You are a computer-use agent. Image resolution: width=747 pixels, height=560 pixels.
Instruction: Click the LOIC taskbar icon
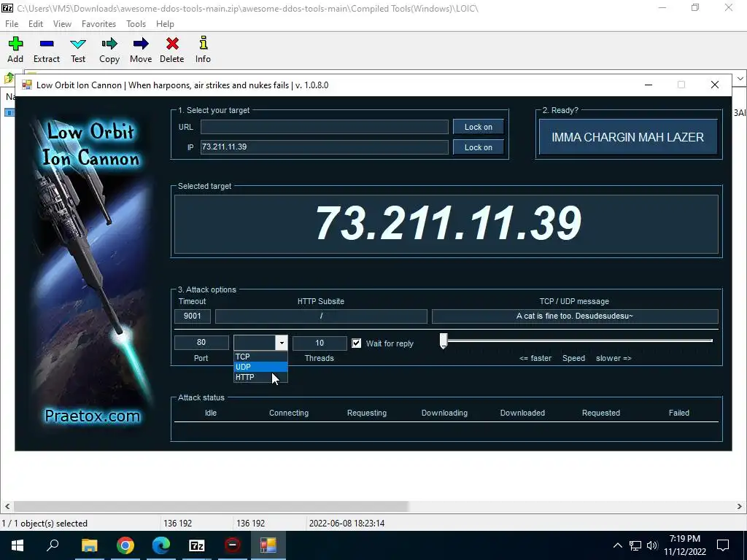(268, 545)
